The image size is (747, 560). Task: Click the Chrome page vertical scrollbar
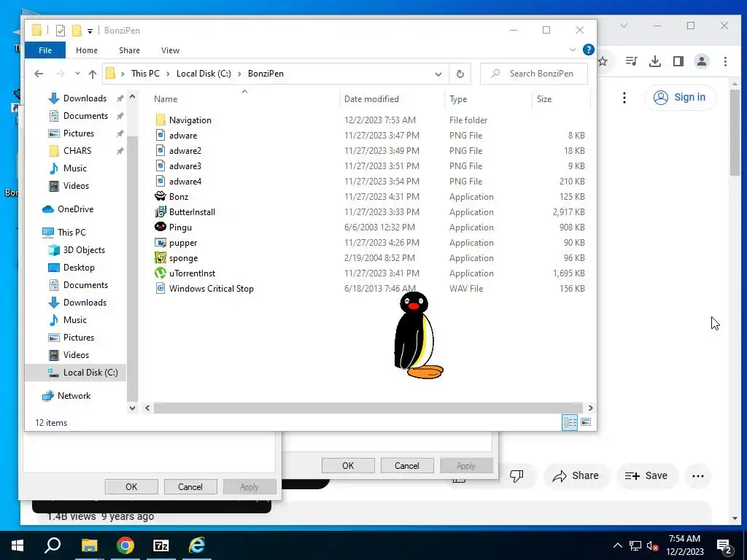pyautogui.click(x=735, y=133)
